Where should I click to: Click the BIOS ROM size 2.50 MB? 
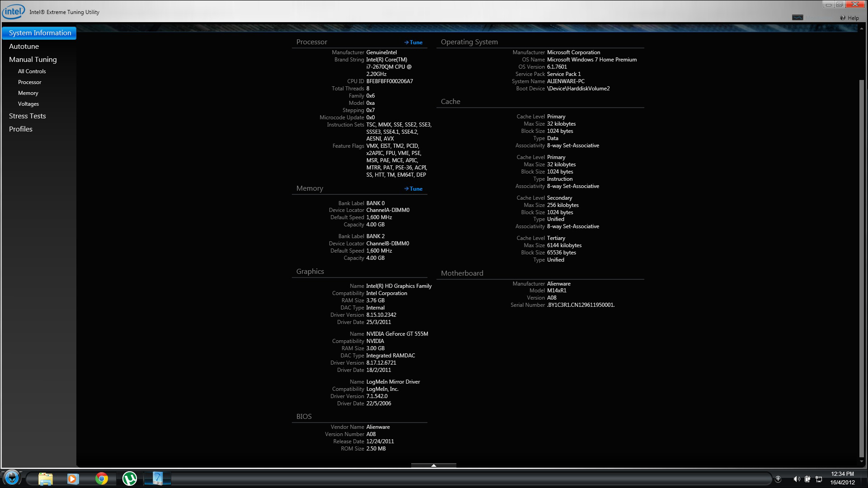376,449
